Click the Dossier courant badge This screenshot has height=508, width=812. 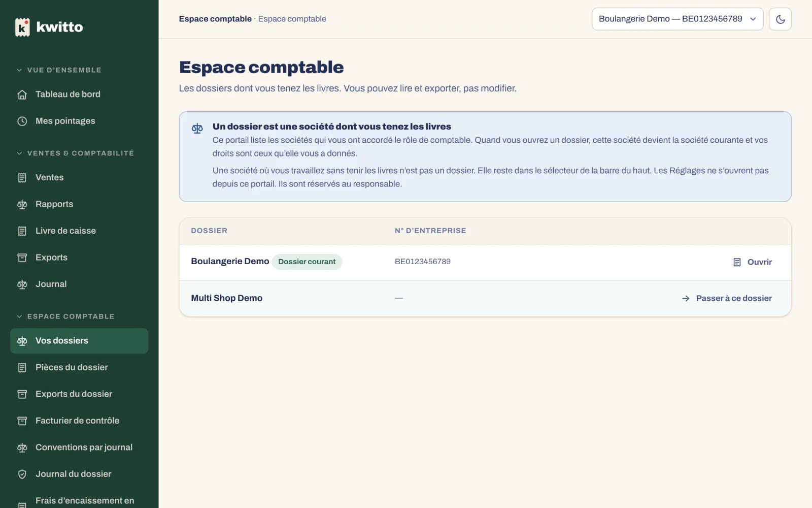(307, 262)
